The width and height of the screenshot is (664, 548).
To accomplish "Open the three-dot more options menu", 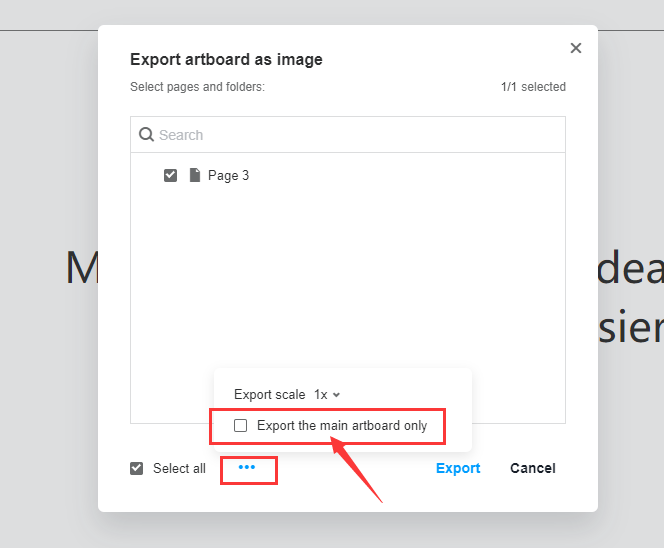I will click(x=247, y=467).
